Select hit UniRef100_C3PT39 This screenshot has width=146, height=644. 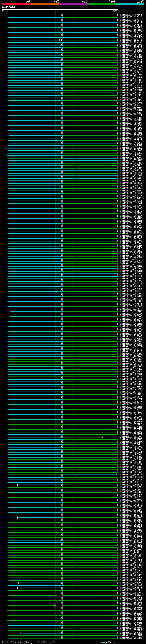[x=131, y=309]
